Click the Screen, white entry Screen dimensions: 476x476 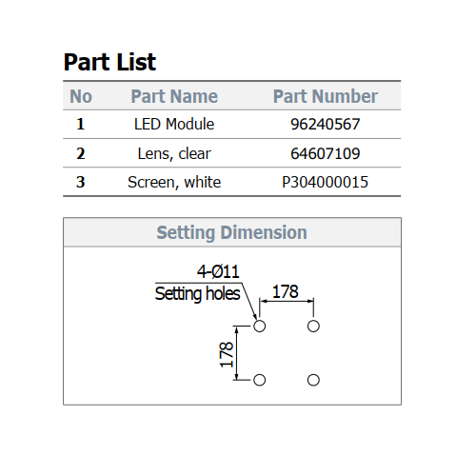pos(174,182)
